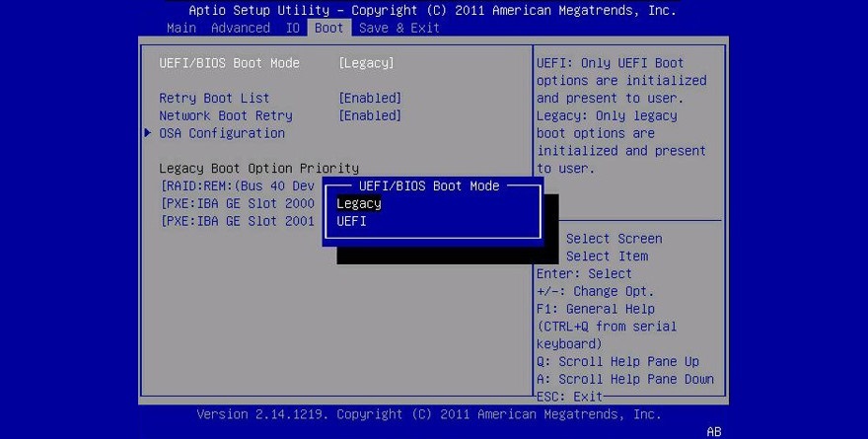Choose Legacy in the boot mode popup
The height and width of the screenshot is (439, 868).
359,203
